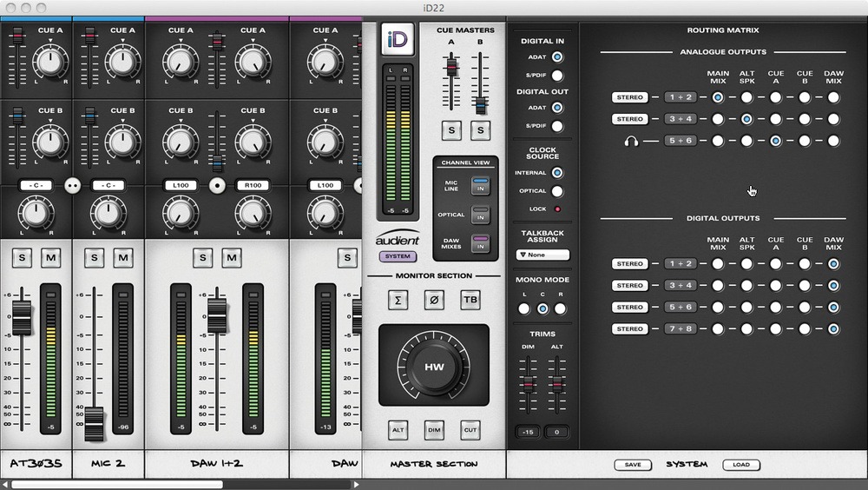Open the Talkback Assign None dropdown
Screen dimensions: 868x490
542,255
